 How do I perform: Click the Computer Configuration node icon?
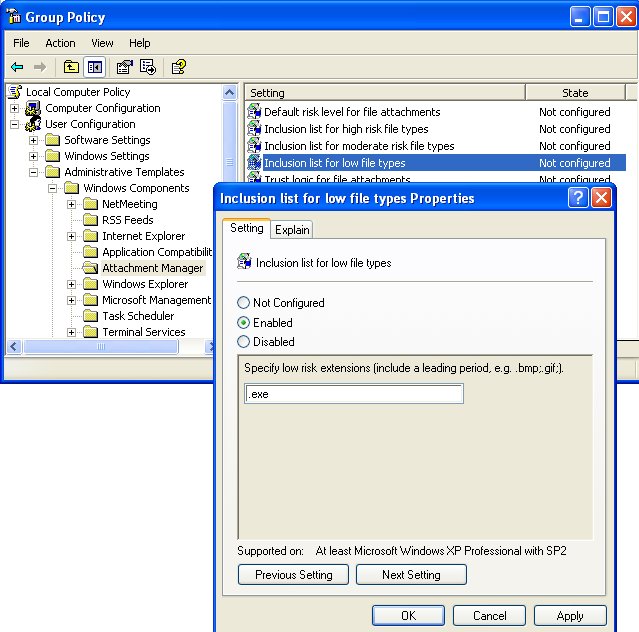tap(33, 108)
